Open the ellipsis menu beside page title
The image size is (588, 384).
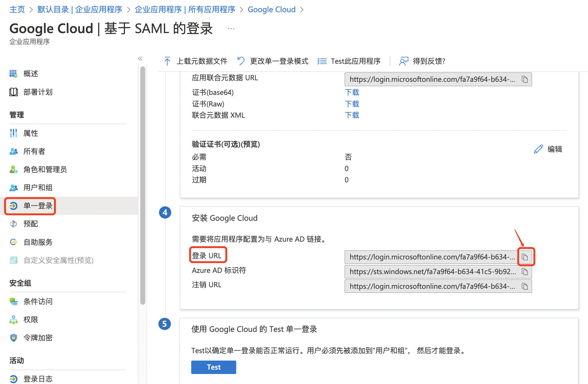click(231, 29)
